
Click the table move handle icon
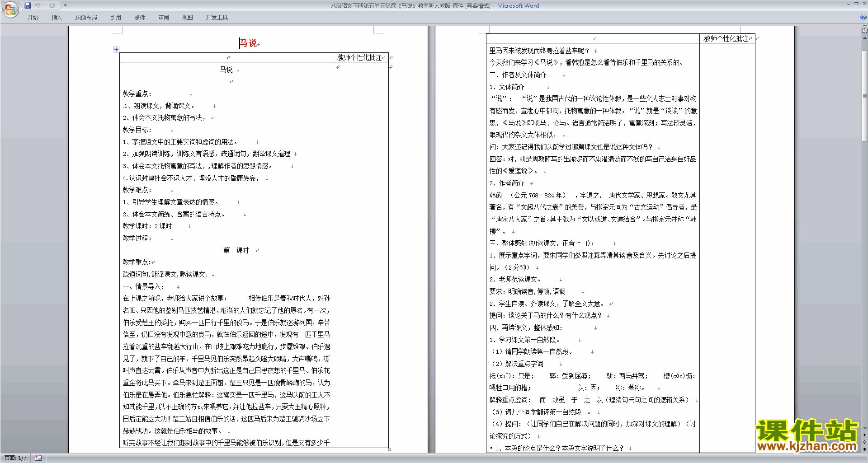[x=116, y=49]
